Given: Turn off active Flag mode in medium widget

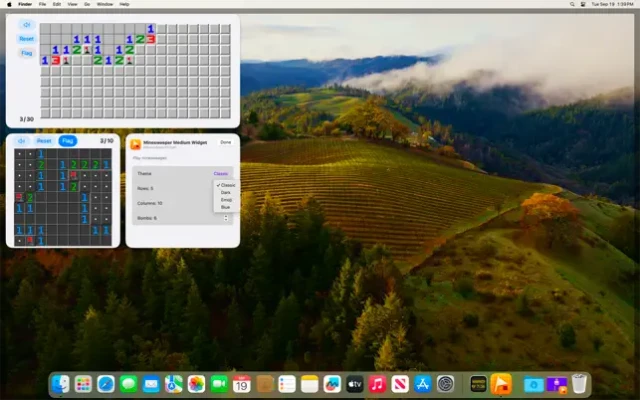Looking at the screenshot, I should coord(67,141).
